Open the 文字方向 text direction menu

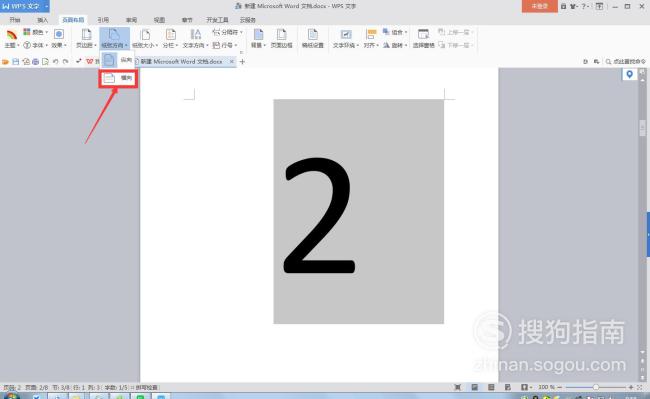pos(195,39)
